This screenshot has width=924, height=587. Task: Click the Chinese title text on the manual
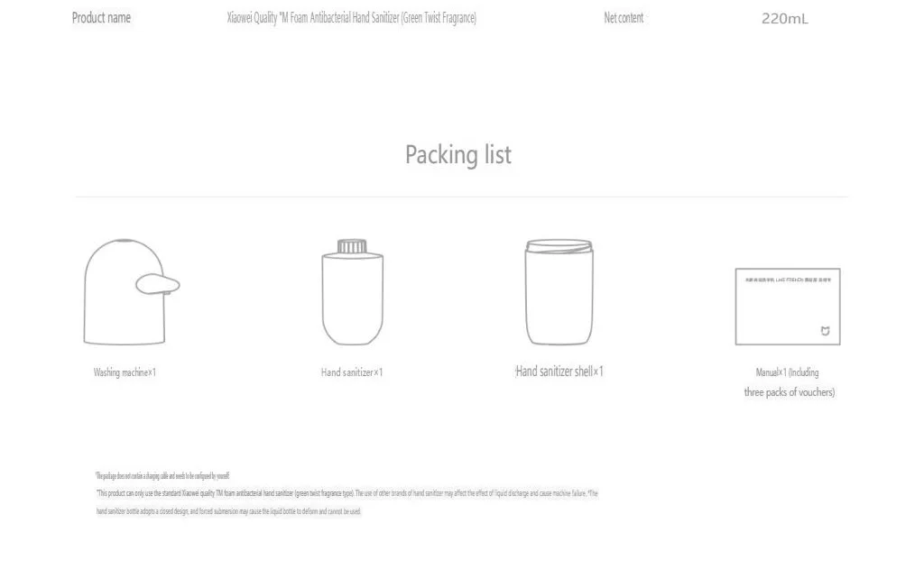(x=788, y=280)
